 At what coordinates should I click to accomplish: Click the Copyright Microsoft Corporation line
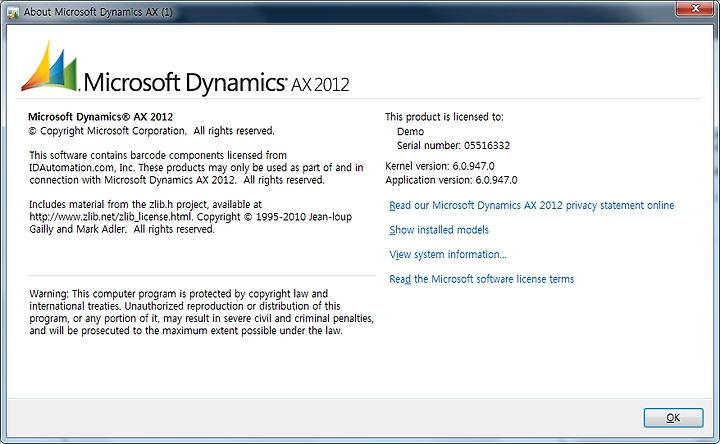point(152,131)
